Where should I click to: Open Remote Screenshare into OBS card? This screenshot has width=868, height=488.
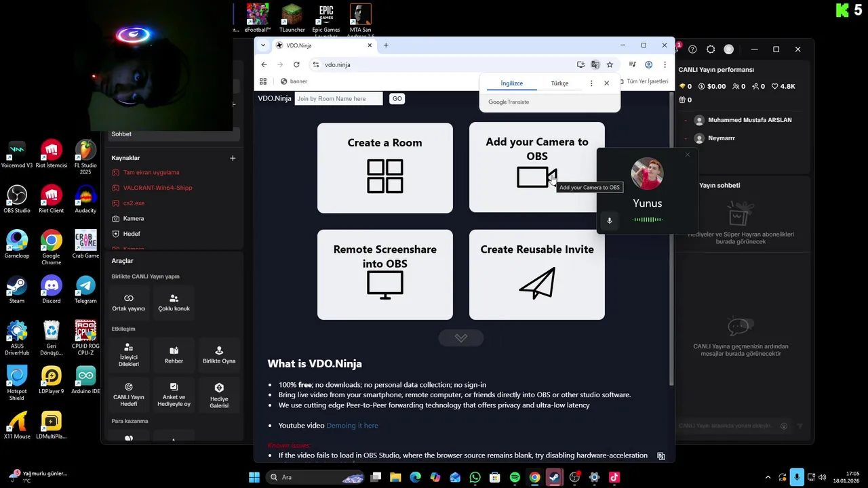coord(384,274)
